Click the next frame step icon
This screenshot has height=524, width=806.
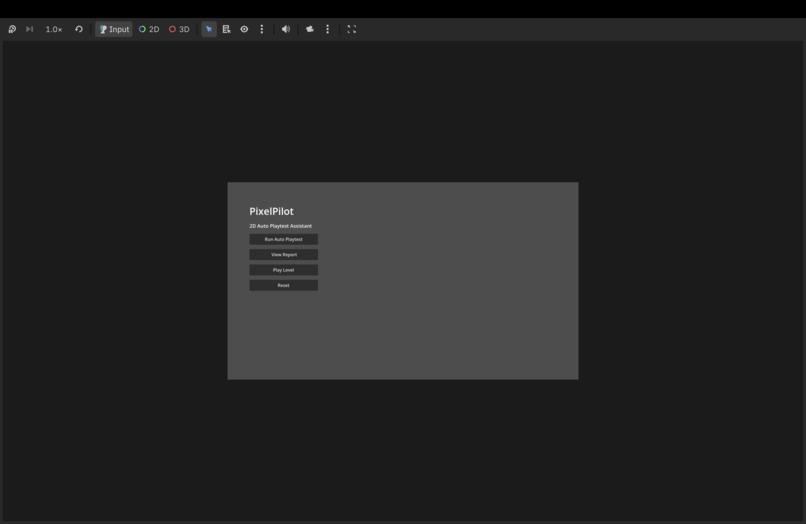(x=30, y=29)
